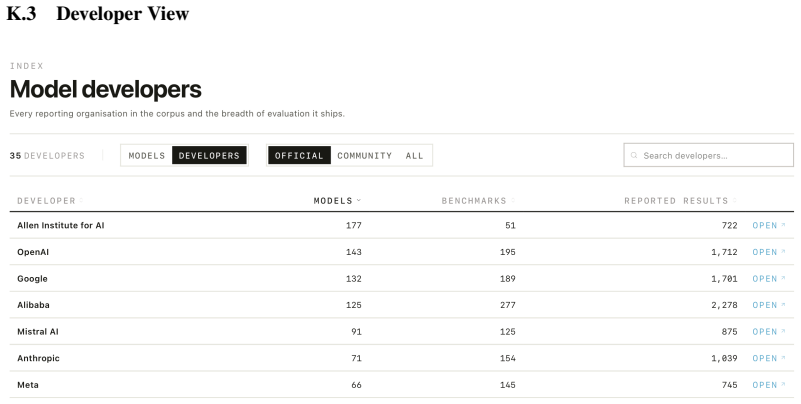Click the Model developers heading
This screenshot has width=801, height=404.
point(106,89)
